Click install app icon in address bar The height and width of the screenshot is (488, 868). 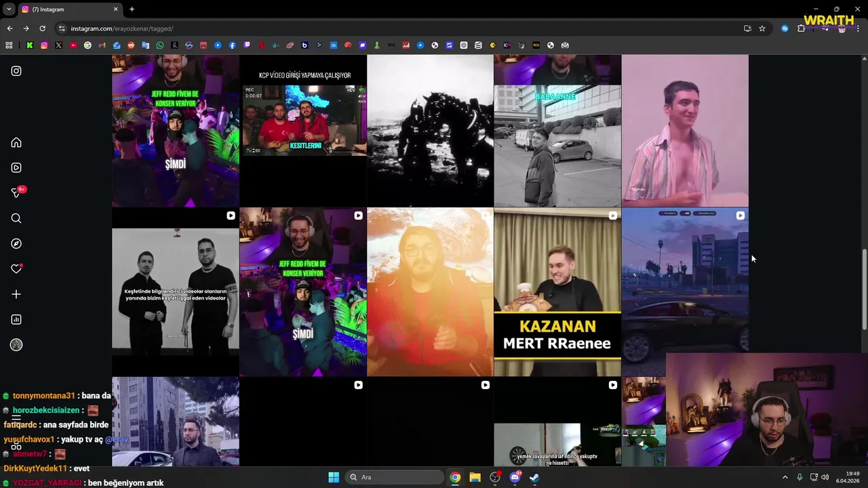coord(747,28)
